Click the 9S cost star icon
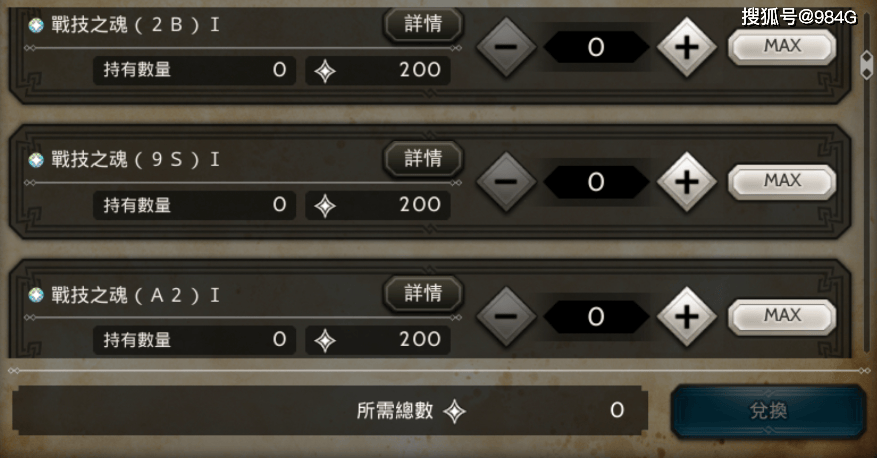The width and height of the screenshot is (877, 458). coord(325,206)
